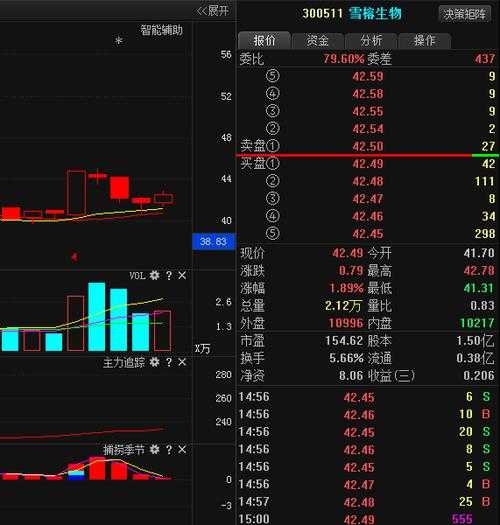Viewport: 500px width, 525px height.
Task: Open 主力追踪 settings gear icon
Action: click(154, 362)
